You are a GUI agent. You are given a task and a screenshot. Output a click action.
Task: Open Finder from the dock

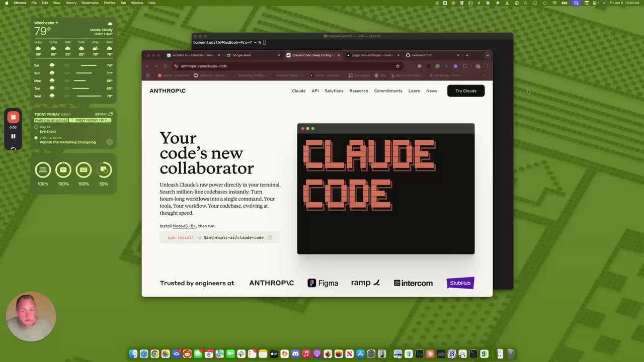pos(133,354)
